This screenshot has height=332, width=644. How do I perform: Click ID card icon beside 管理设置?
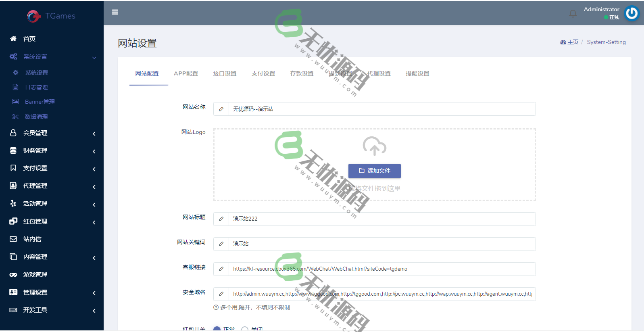tap(13, 292)
